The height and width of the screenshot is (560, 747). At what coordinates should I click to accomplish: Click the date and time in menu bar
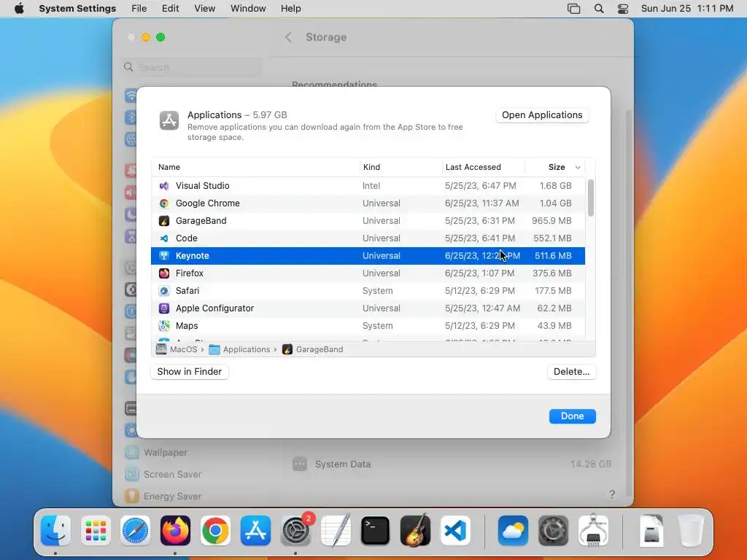click(687, 9)
